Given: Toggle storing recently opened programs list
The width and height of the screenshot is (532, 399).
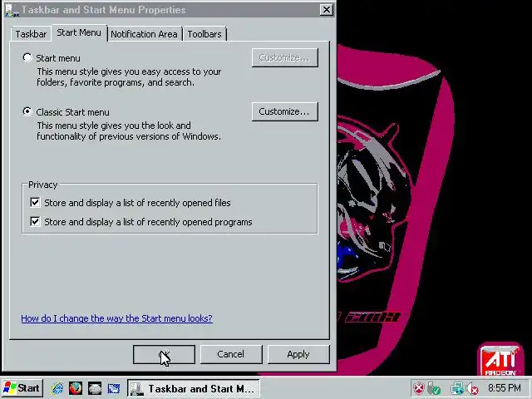Looking at the screenshot, I should [x=35, y=221].
